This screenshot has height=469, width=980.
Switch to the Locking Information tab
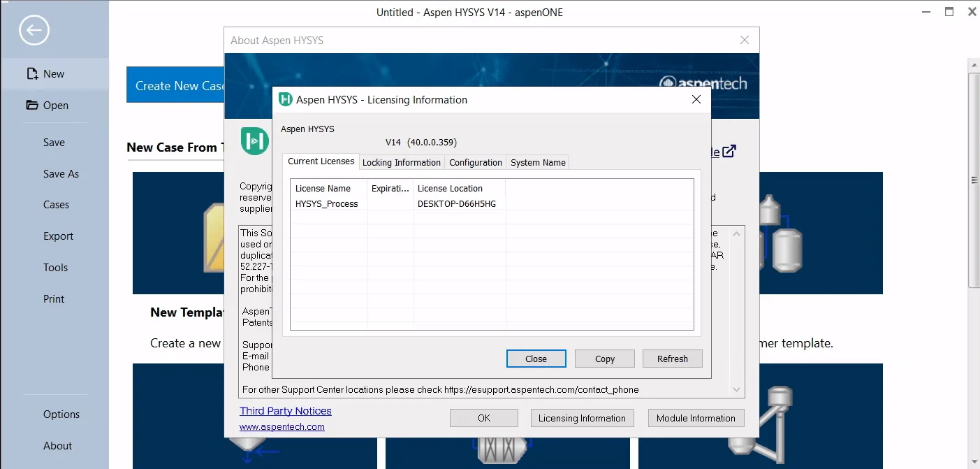(x=402, y=162)
